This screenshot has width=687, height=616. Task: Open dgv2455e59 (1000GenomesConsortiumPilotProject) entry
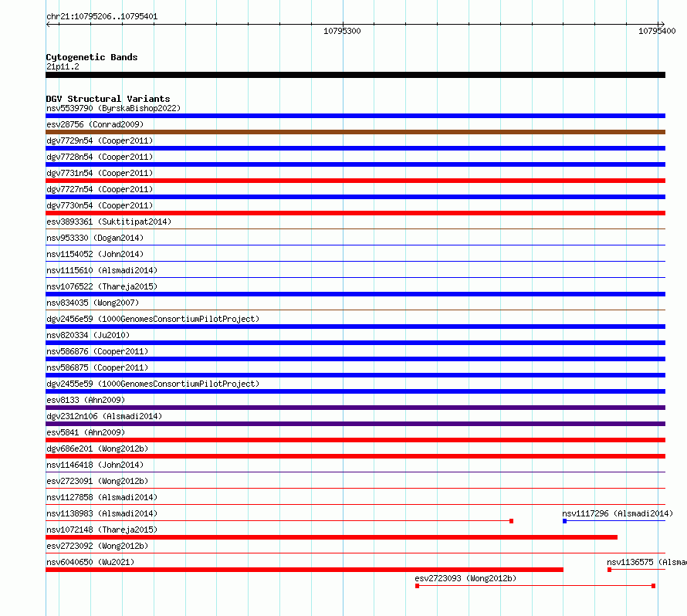153,384
